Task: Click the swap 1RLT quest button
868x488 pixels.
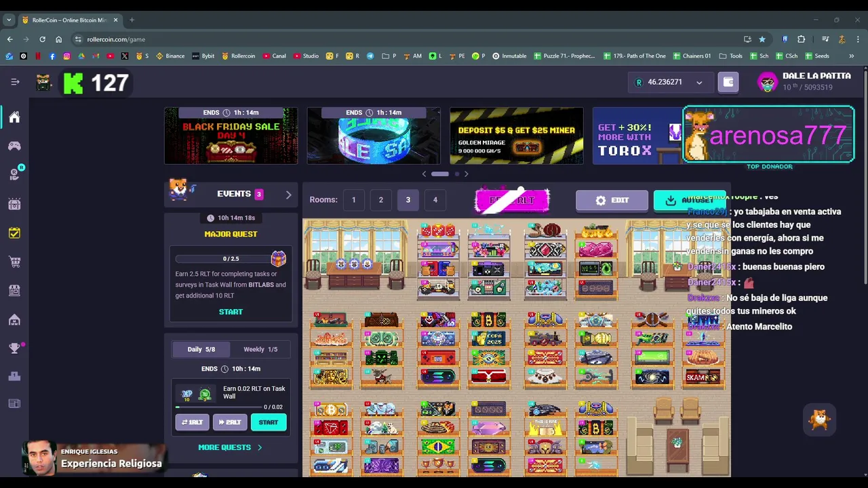Action: pyautogui.click(x=192, y=422)
